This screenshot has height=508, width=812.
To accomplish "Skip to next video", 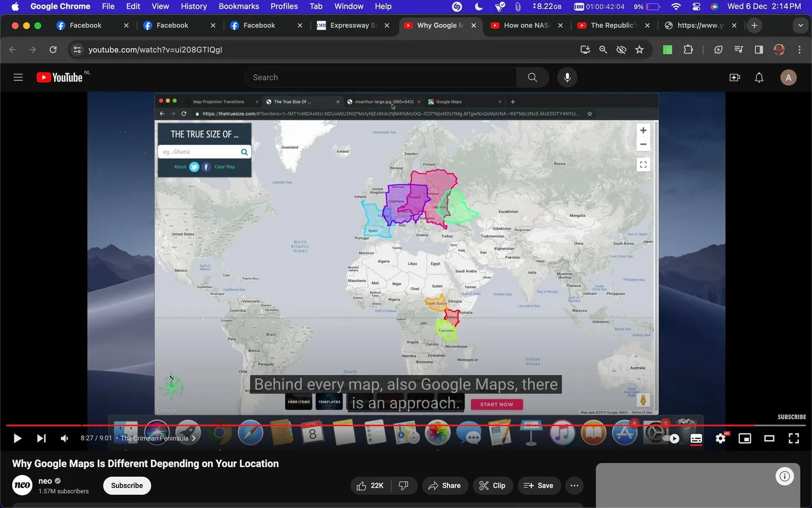I will tap(41, 438).
